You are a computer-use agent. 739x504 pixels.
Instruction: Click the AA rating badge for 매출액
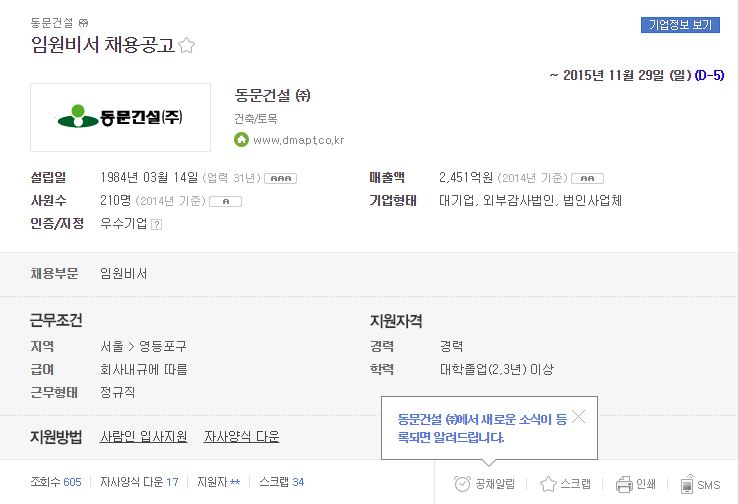point(587,179)
